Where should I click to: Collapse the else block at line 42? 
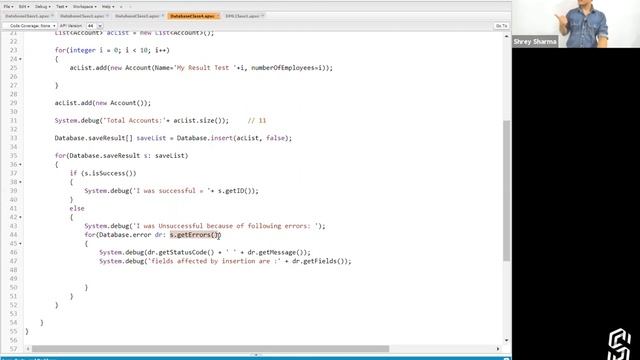click(x=20, y=217)
